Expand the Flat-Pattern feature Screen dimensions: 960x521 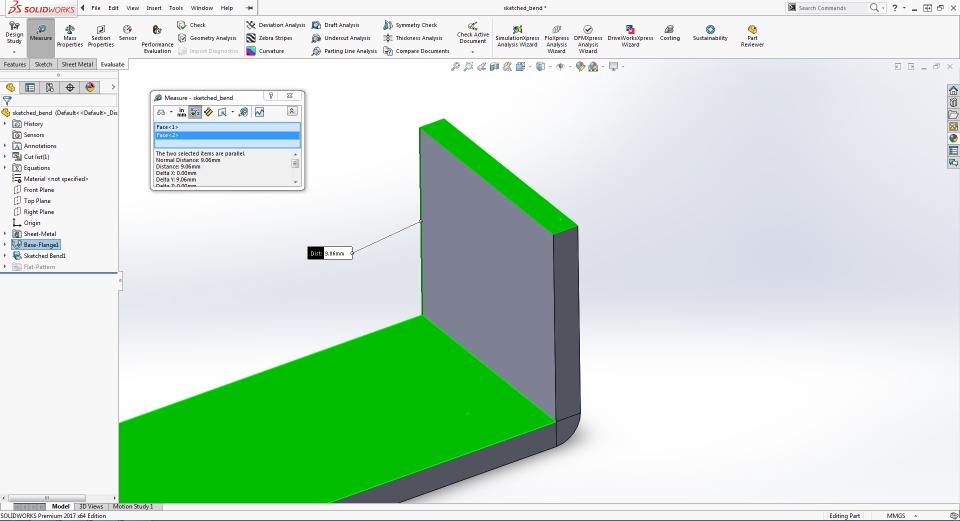[6, 267]
